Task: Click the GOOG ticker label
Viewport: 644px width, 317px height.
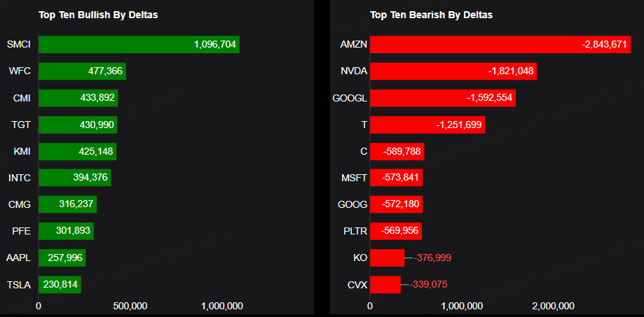Action: [x=354, y=204]
